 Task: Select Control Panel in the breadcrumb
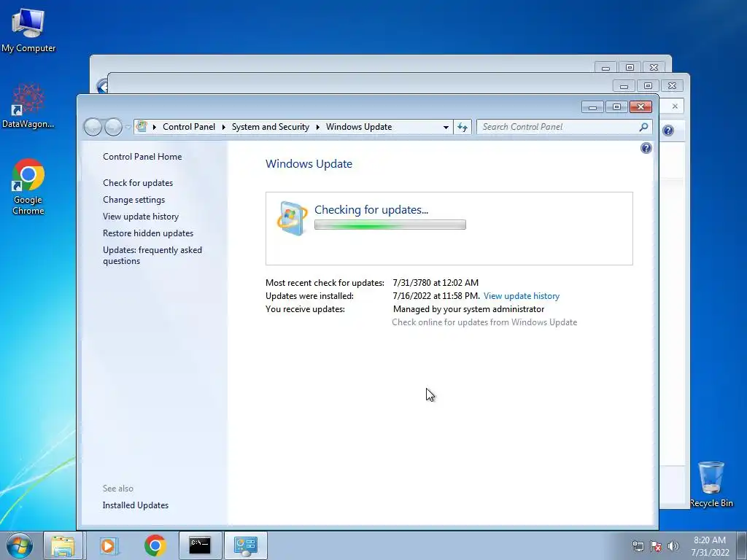pyautogui.click(x=189, y=127)
